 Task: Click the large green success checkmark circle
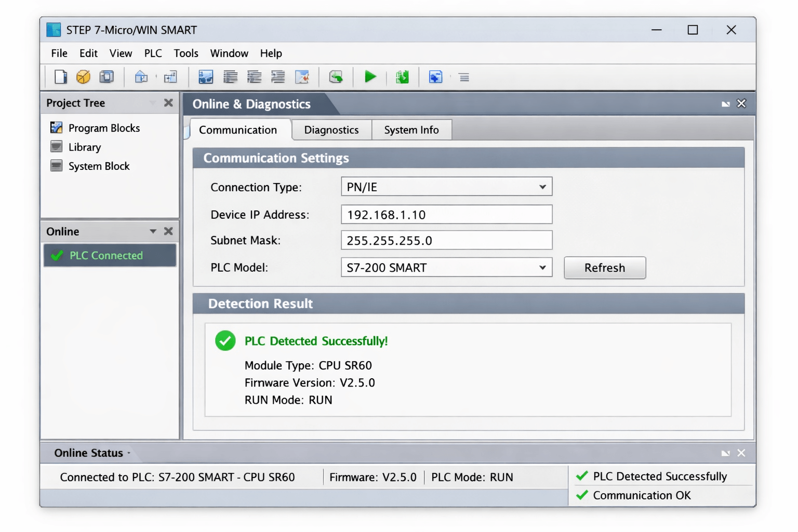pyautogui.click(x=225, y=341)
